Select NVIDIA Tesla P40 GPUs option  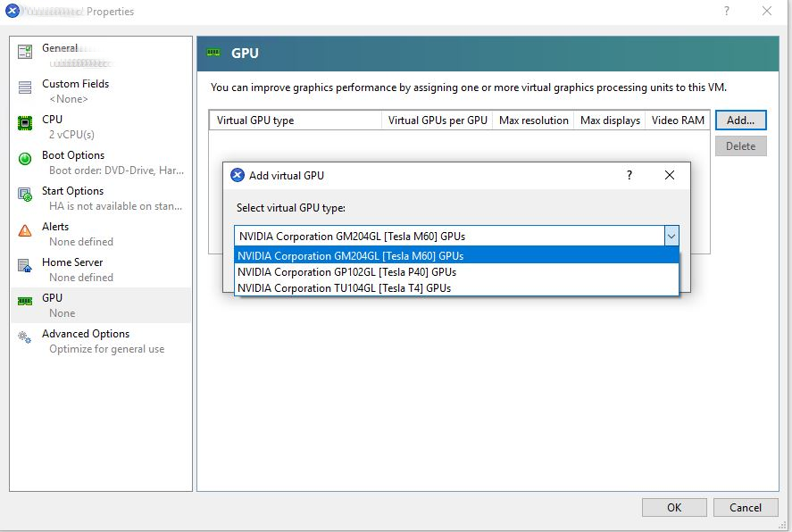pos(347,272)
